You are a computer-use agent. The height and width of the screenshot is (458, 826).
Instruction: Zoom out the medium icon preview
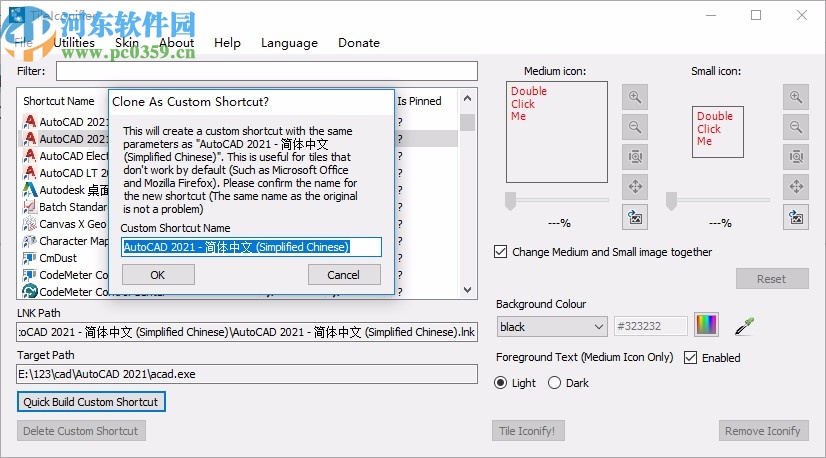(635, 127)
